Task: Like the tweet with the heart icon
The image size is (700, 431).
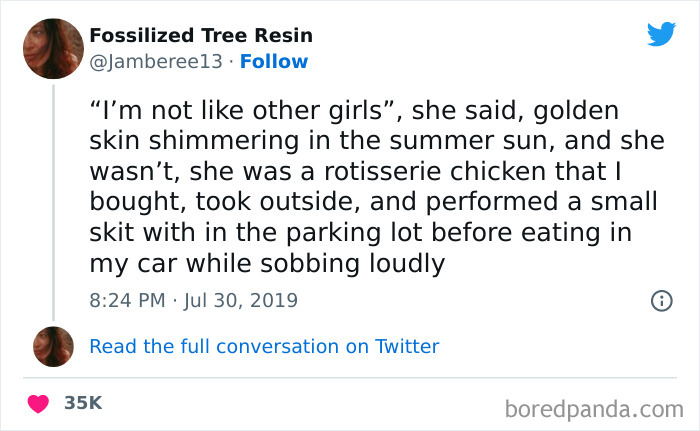Action: (38, 404)
